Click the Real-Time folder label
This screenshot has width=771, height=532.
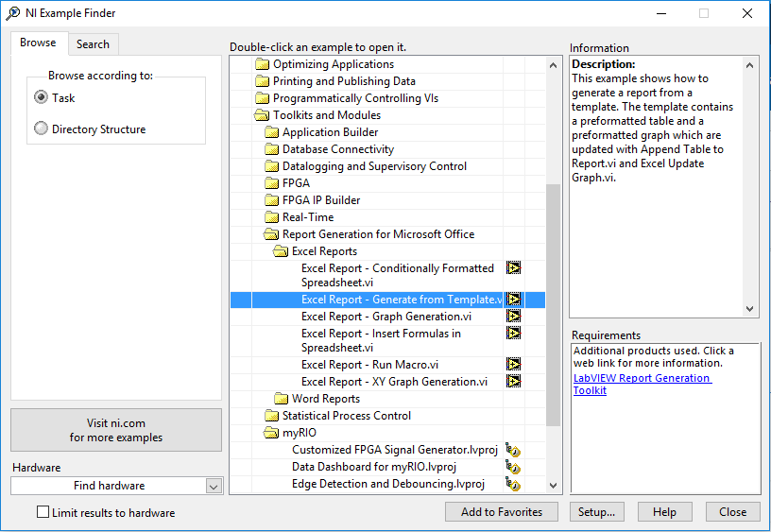click(x=308, y=217)
